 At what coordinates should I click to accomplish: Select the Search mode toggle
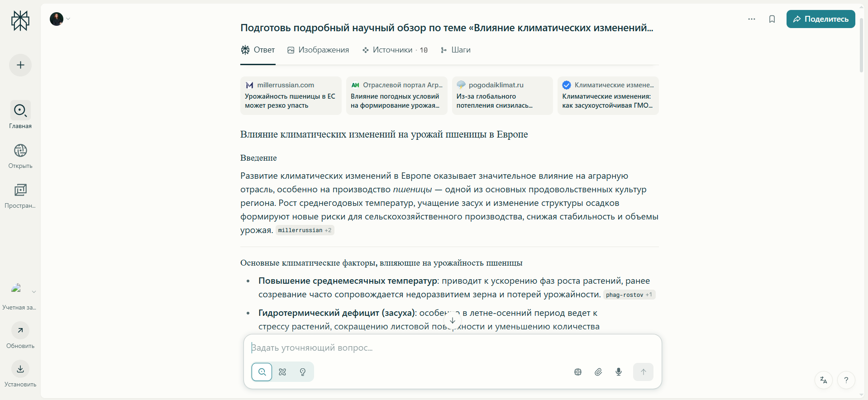(x=262, y=372)
